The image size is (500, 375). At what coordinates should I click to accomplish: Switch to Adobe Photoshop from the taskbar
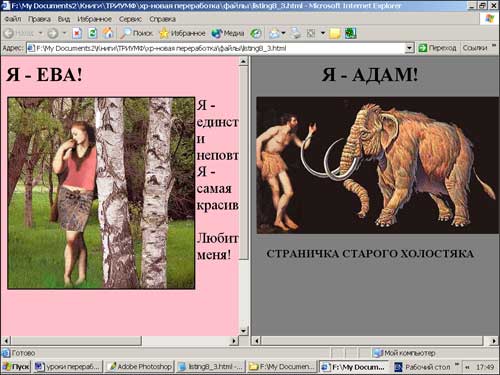pos(140,367)
